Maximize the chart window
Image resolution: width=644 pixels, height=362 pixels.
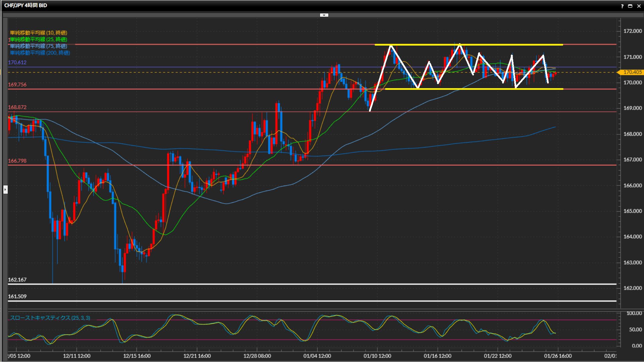630,6
